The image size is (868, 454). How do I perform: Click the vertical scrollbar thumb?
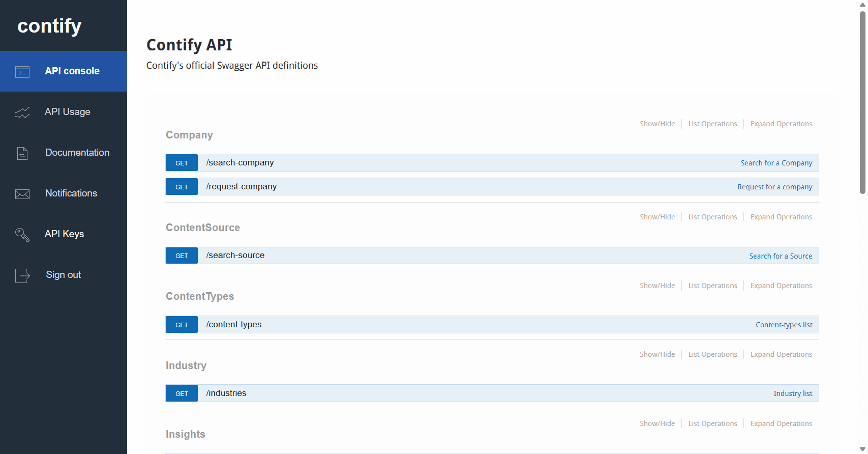(x=862, y=102)
